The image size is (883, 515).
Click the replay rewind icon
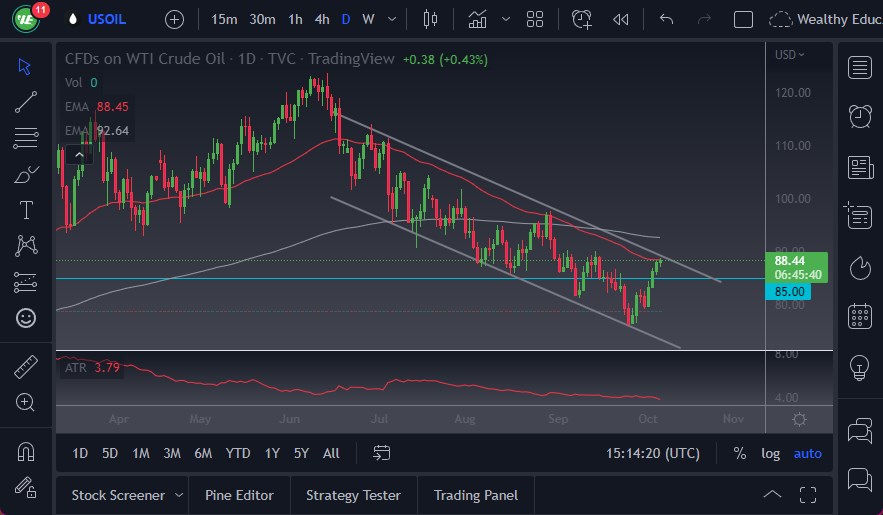[621, 19]
